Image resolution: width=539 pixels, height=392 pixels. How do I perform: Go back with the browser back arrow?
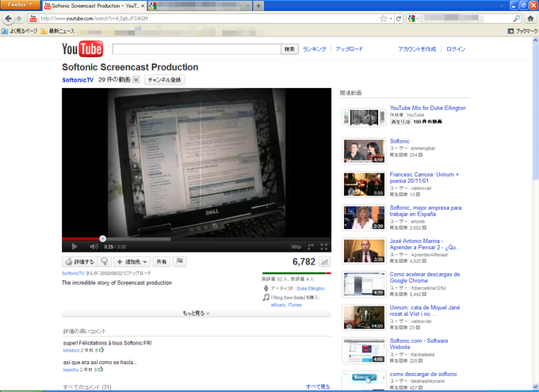click(9, 18)
